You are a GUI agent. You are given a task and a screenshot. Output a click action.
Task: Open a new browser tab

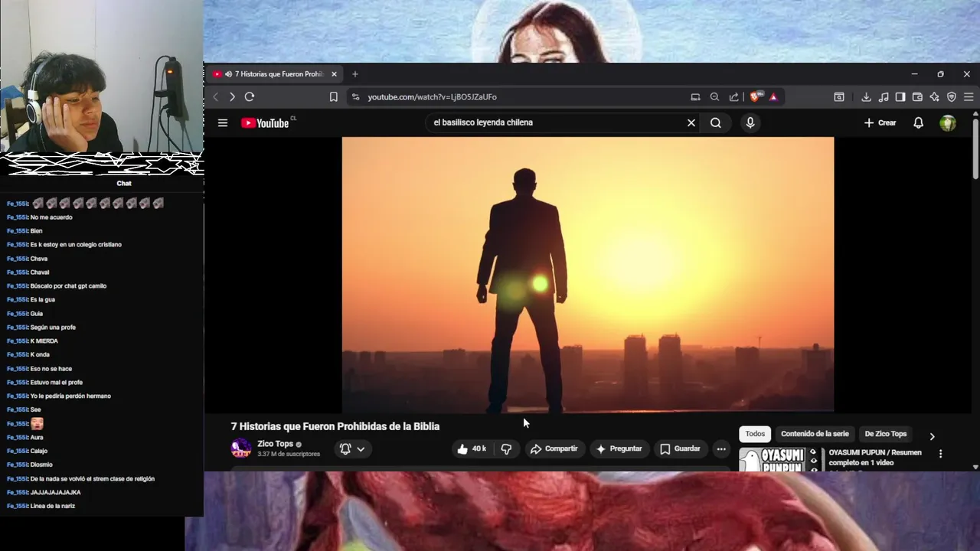tap(355, 74)
